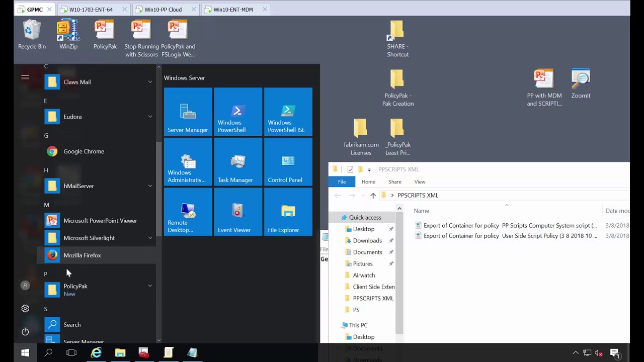Open the Quick Access Toolbar dropdown in Explorer
The width and height of the screenshot is (644, 362).
point(369,169)
